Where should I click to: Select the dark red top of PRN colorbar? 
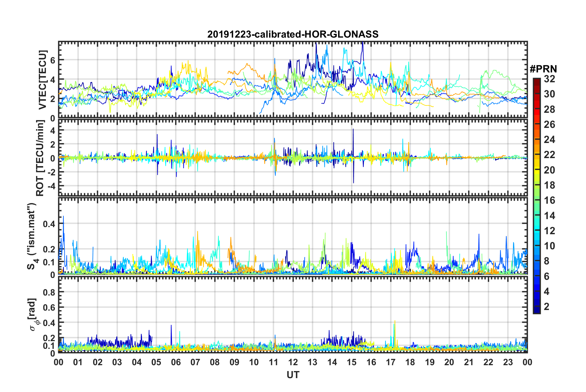536,80
